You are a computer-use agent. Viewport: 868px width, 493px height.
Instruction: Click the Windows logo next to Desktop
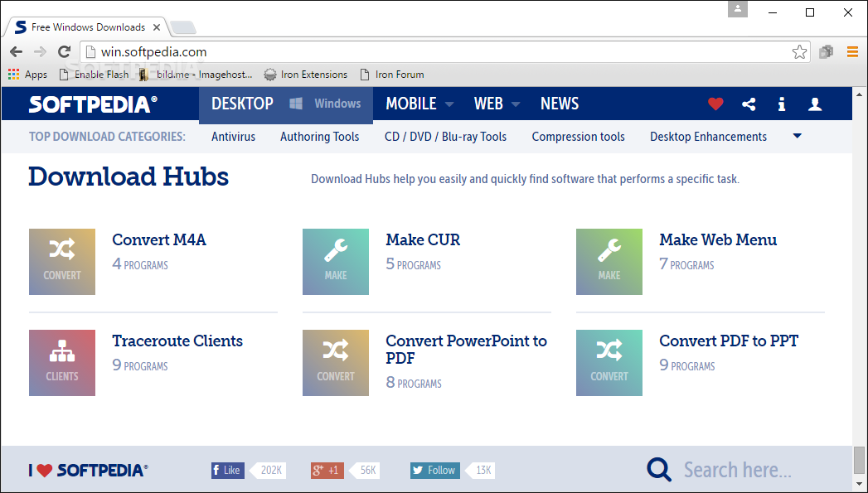[296, 104]
